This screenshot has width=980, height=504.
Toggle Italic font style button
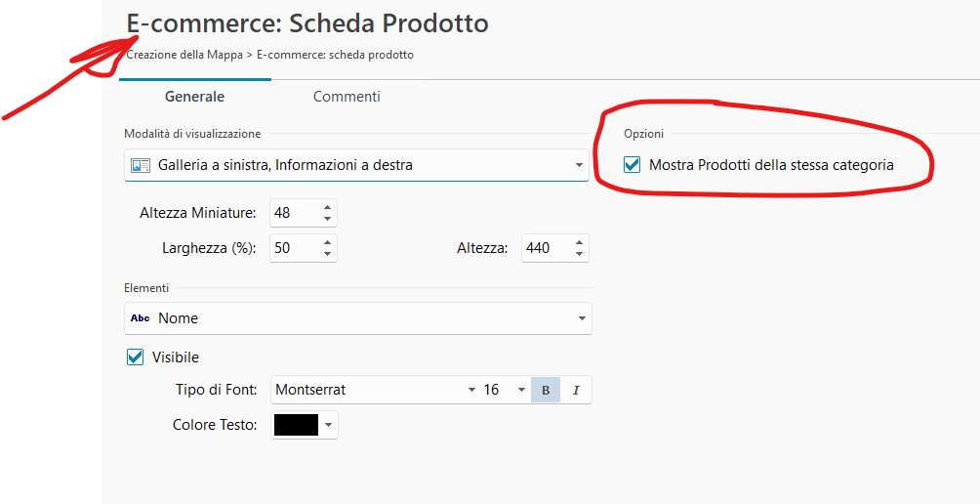576,390
